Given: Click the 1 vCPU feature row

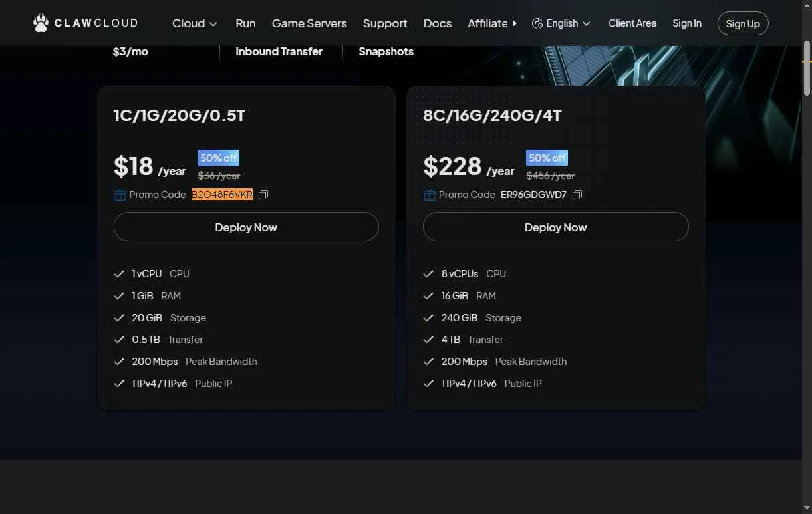Looking at the screenshot, I should [152, 274].
